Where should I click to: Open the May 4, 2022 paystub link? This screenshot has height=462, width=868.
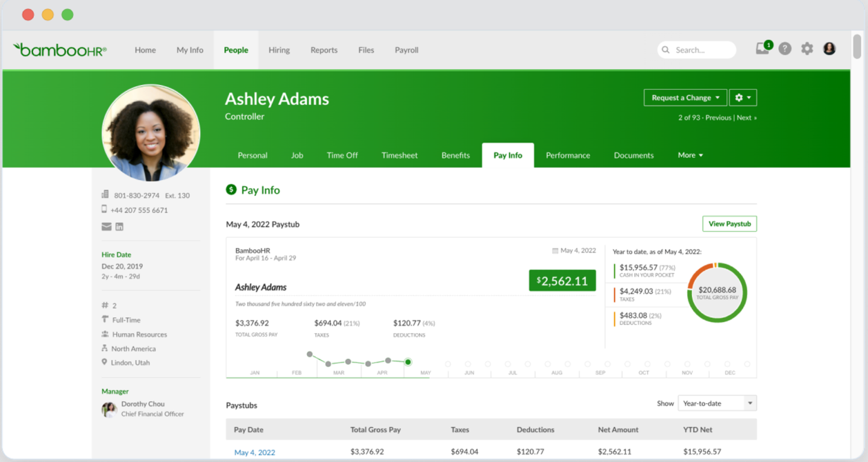pyautogui.click(x=254, y=452)
